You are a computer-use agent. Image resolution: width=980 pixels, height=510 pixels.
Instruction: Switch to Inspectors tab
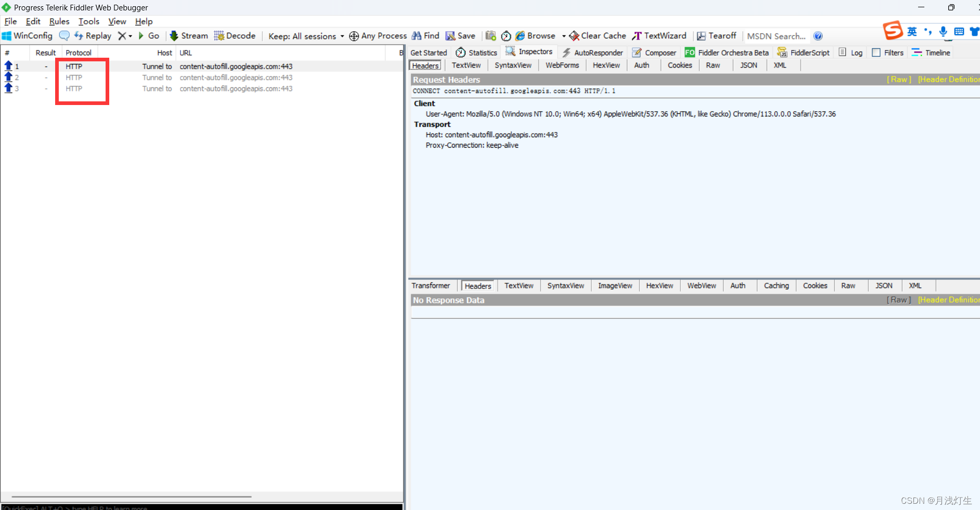pos(529,51)
